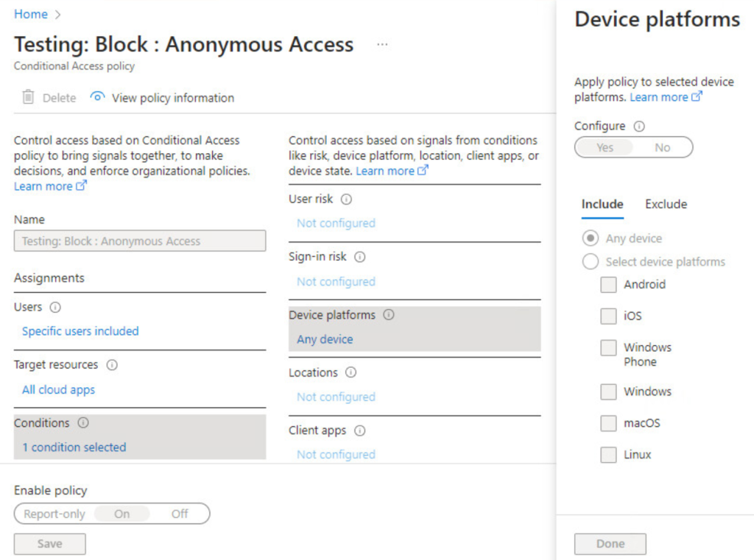Viewport: 754px width, 560px height.
Task: Click the info icon next to Sign-in risk
Action: 360,258
